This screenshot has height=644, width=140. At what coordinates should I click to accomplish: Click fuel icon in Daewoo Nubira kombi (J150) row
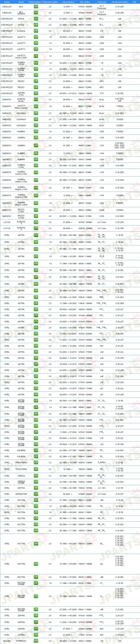coord(36,172)
